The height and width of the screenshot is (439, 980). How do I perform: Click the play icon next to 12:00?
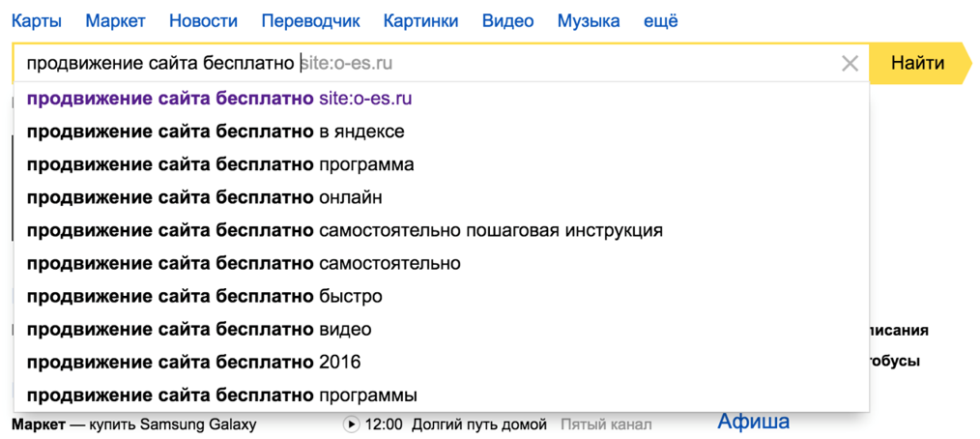(352, 424)
